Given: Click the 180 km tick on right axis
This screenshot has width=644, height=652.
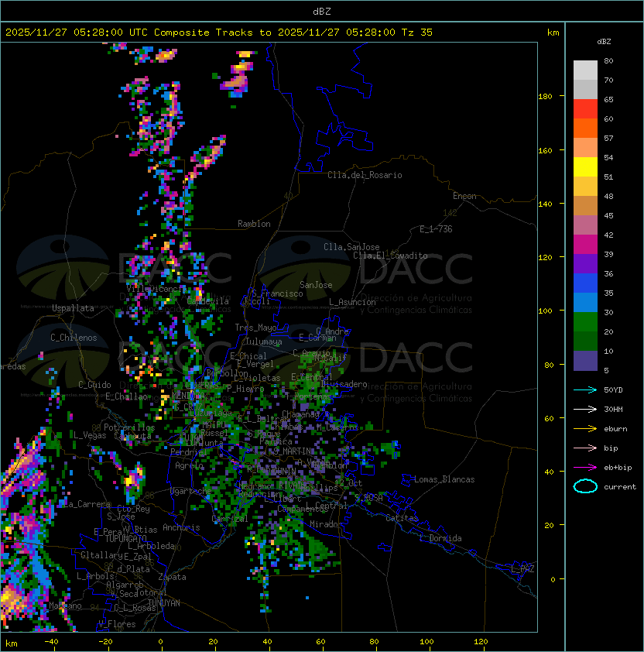Looking at the screenshot, I should tap(545, 96).
